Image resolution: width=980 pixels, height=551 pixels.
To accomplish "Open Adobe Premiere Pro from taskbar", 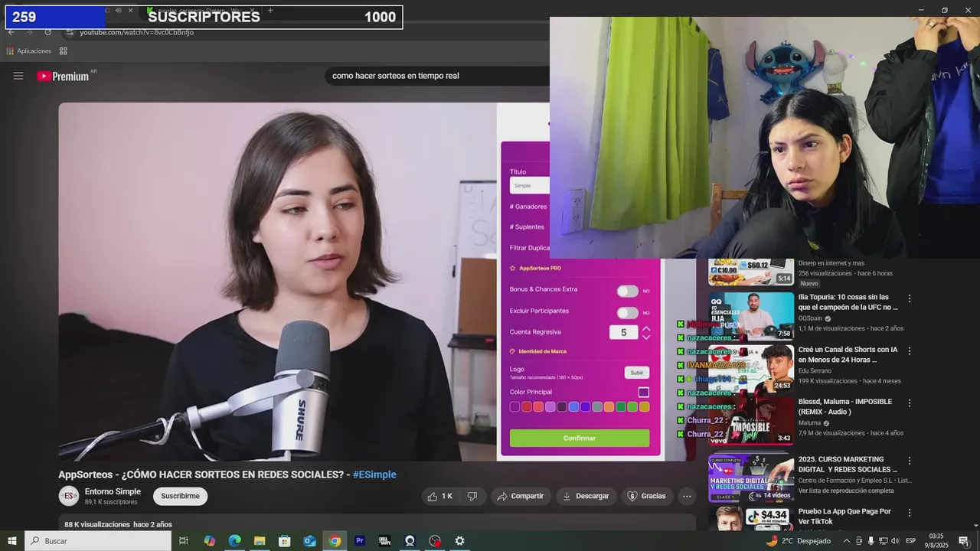I will (360, 540).
